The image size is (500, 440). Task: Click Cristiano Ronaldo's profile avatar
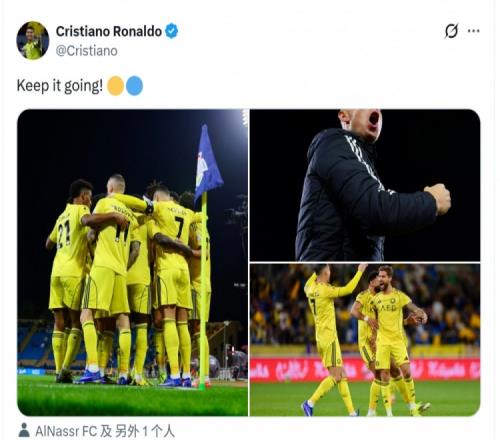click(33, 40)
